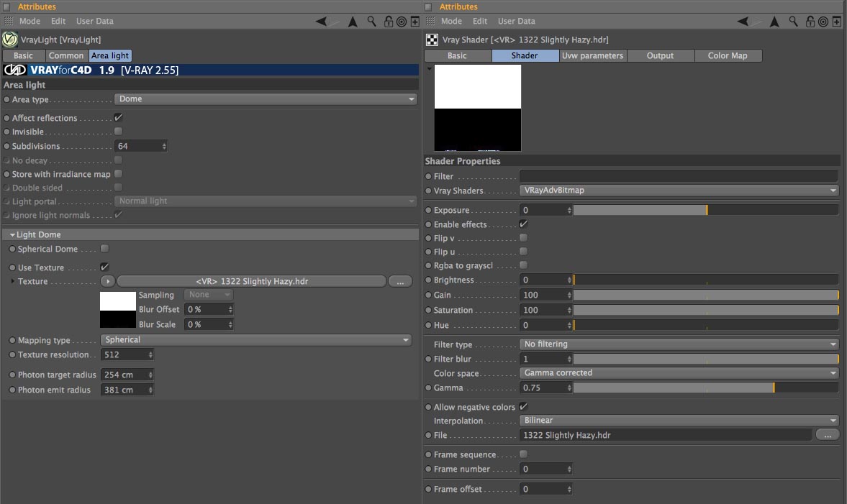847x504 pixels.
Task: Open new attribute manager from left panel
Action: [x=415, y=22]
